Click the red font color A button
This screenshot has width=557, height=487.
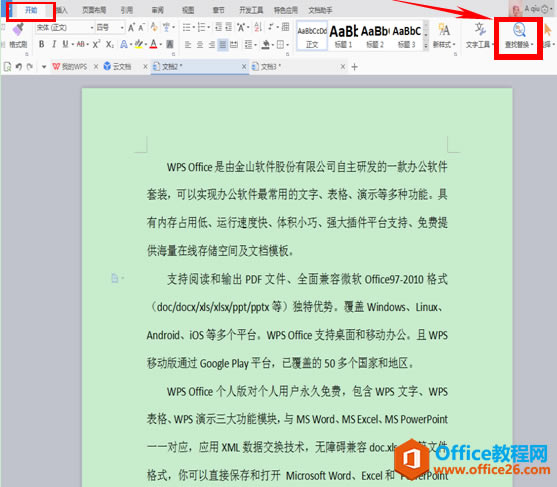[x=153, y=44]
